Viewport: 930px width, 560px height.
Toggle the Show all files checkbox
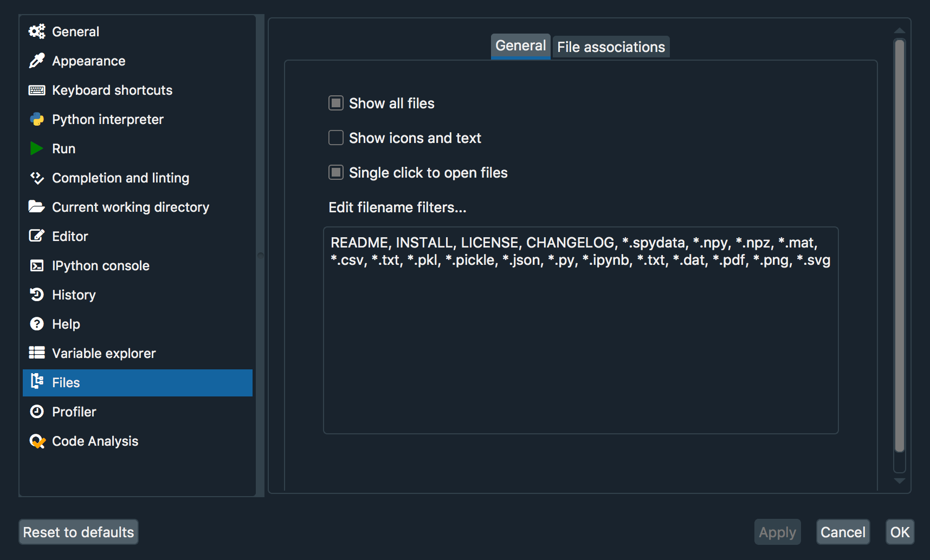click(x=336, y=103)
